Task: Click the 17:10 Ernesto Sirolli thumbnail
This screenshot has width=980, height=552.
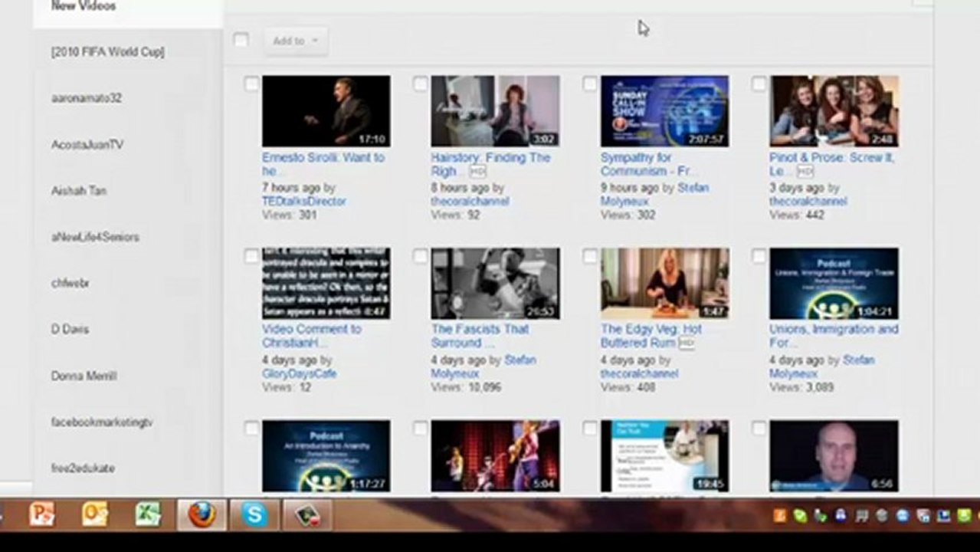Action: [x=326, y=111]
